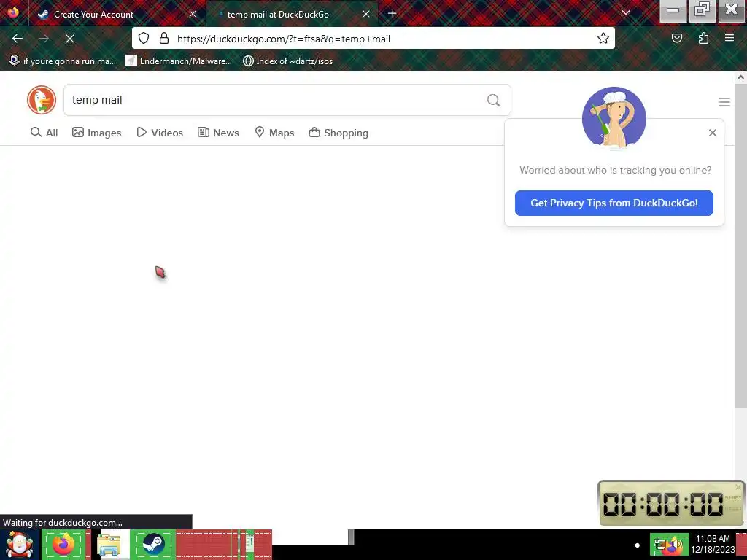This screenshot has width=747, height=560.
Task: Select the All results tab
Action: coord(44,133)
